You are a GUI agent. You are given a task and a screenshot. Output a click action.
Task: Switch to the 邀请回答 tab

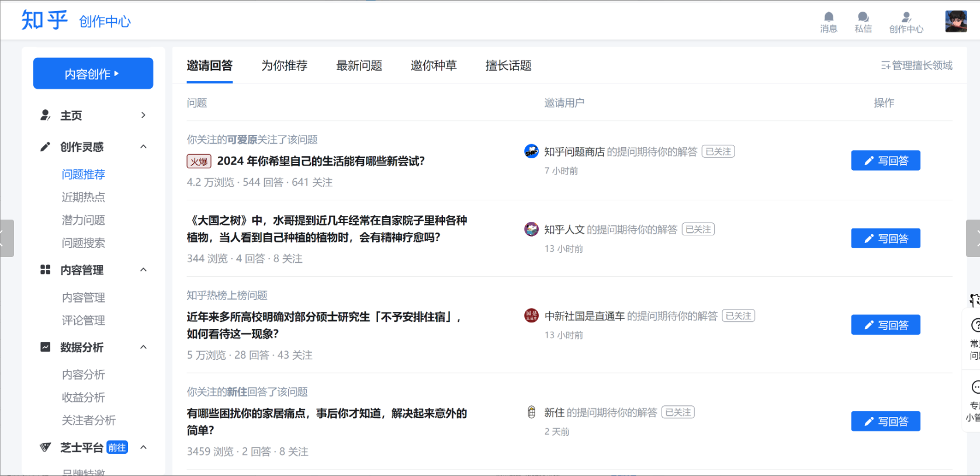[210, 65]
